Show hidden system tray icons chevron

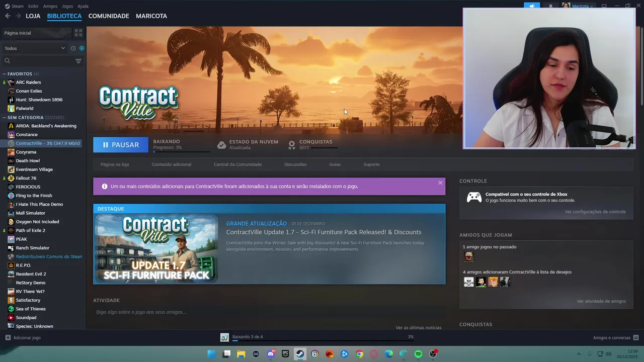579,354
